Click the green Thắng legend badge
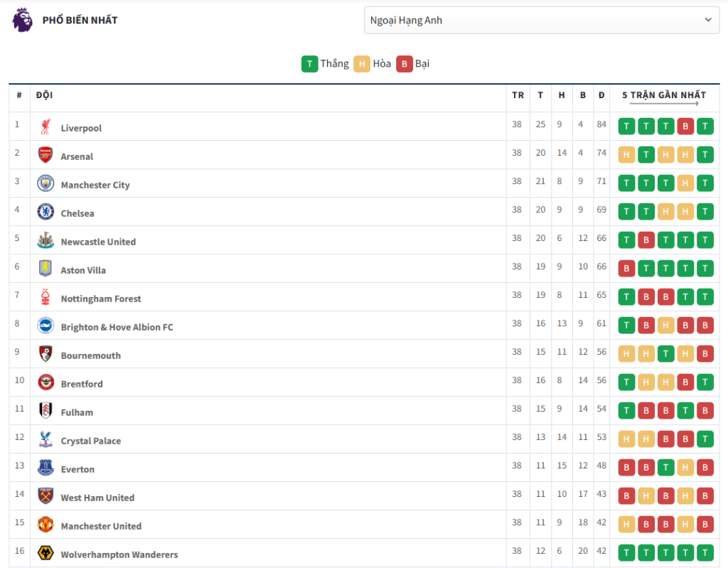 pos(309,64)
